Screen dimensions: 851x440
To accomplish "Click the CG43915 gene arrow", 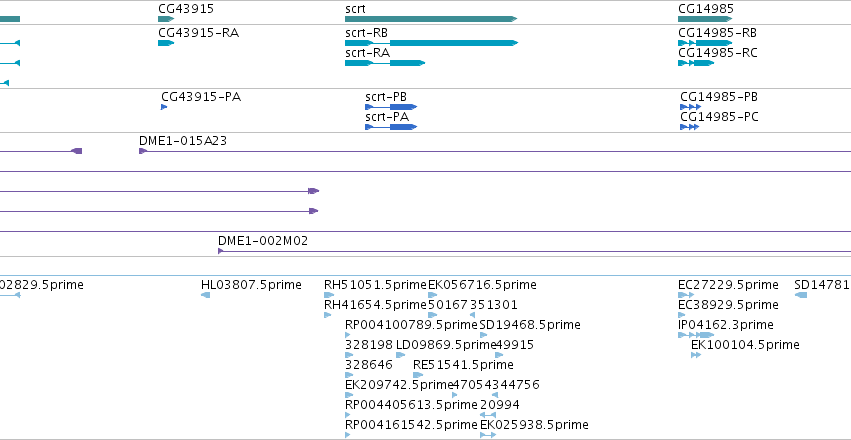I will coord(166,19).
